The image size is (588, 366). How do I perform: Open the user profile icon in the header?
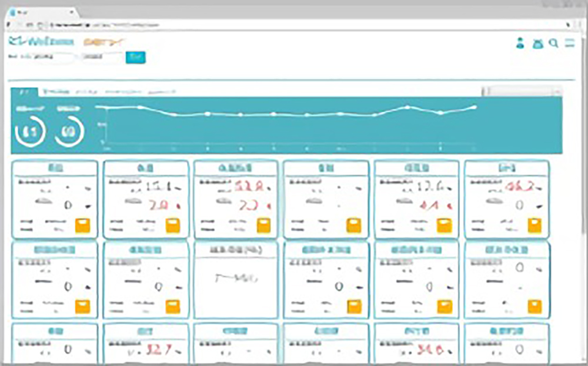coord(520,43)
